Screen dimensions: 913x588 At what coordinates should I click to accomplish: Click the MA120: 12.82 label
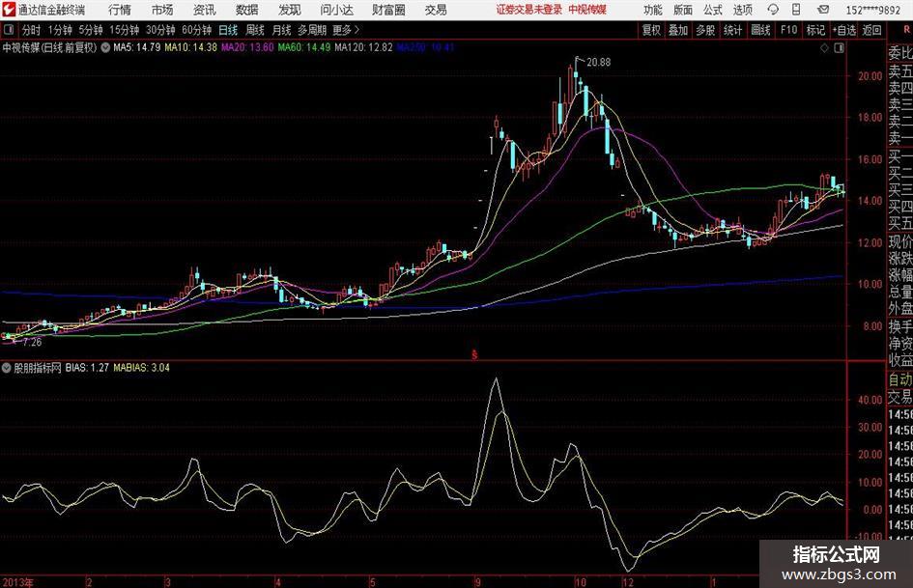point(364,47)
